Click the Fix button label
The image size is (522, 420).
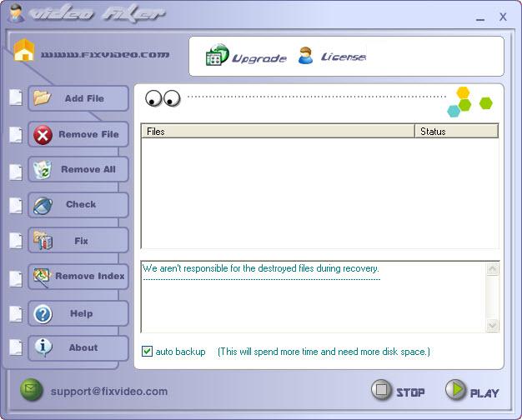[x=81, y=241]
